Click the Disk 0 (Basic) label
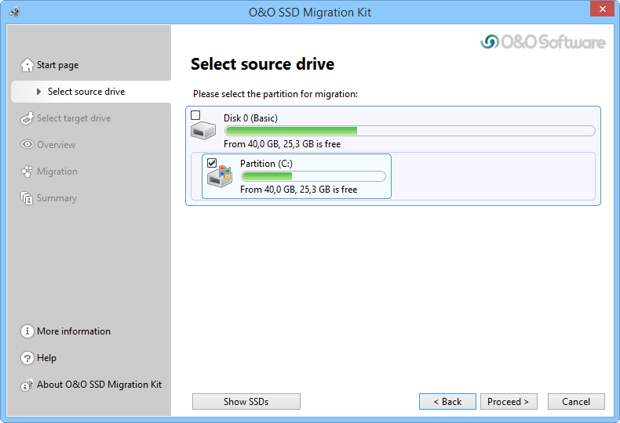Screen dimensions: 620x423 click(250, 118)
